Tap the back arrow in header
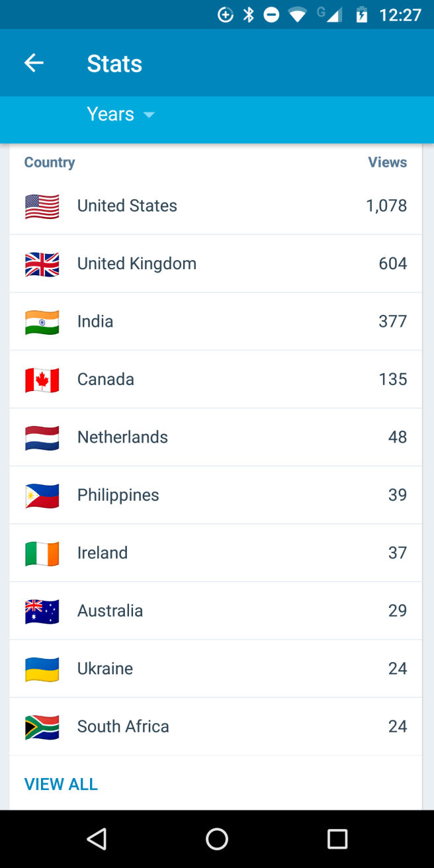This screenshot has width=434, height=868. [34, 64]
